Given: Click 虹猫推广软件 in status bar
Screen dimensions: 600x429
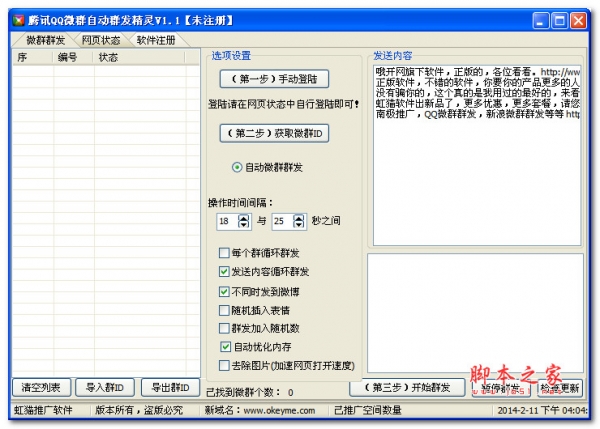Looking at the screenshot, I should click(x=43, y=411).
